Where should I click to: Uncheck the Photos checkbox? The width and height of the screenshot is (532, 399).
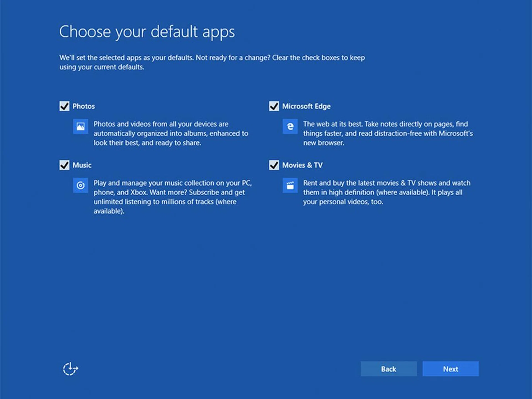click(x=64, y=106)
